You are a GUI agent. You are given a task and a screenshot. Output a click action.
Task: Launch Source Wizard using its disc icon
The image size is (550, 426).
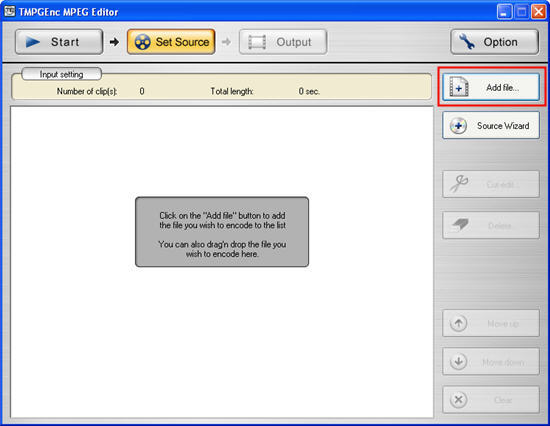(458, 126)
